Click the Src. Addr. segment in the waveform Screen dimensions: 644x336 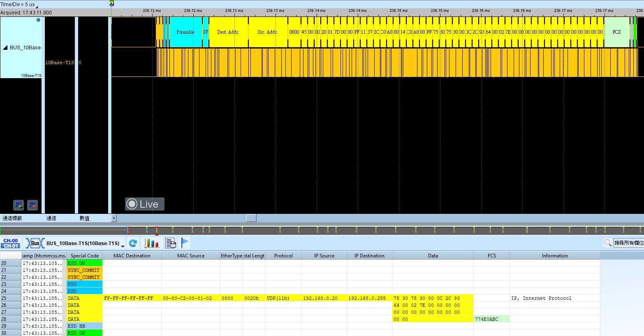point(268,32)
